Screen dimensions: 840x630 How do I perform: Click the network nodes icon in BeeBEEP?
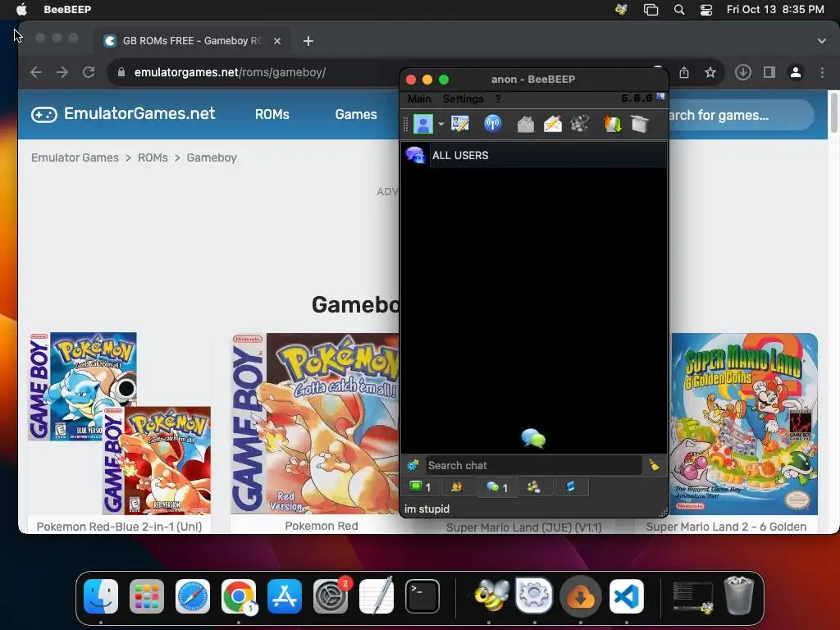point(580,124)
